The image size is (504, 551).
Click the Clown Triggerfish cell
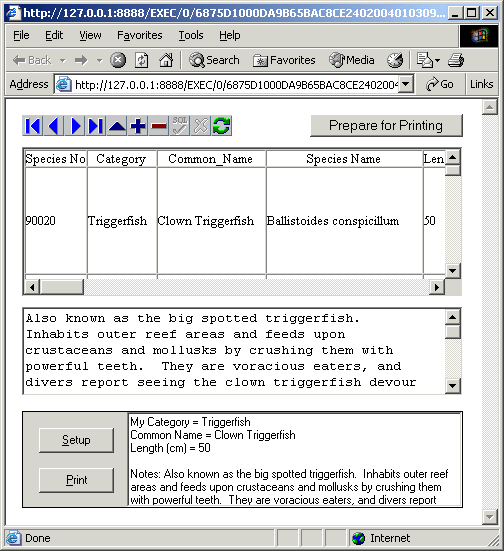pos(211,221)
